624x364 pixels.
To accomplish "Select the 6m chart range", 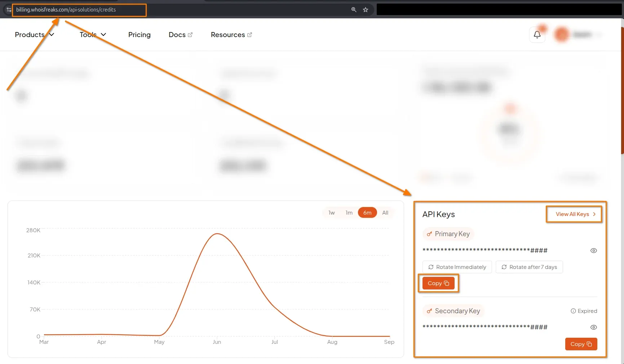I will (367, 212).
